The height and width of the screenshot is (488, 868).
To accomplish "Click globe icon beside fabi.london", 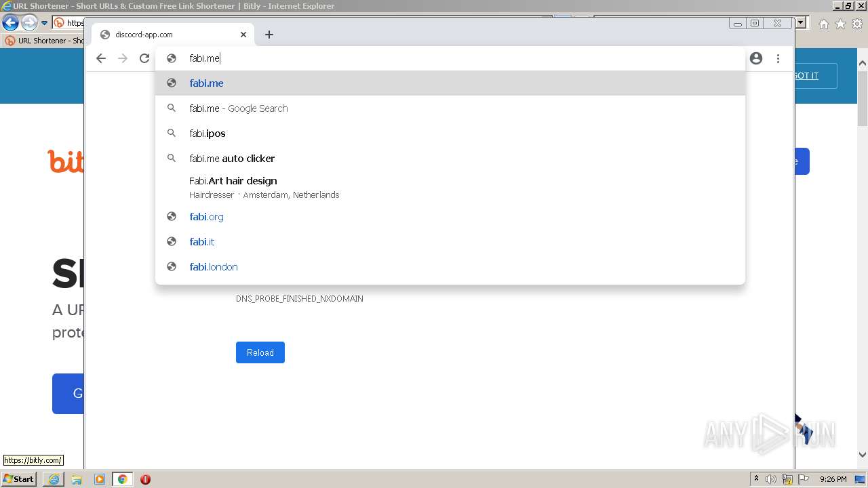I will (172, 267).
